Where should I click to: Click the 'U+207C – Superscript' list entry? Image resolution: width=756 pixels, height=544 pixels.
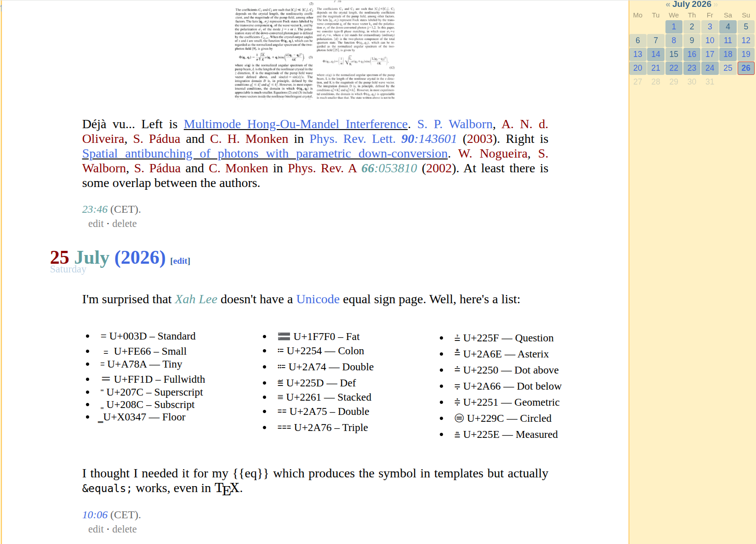152,392
